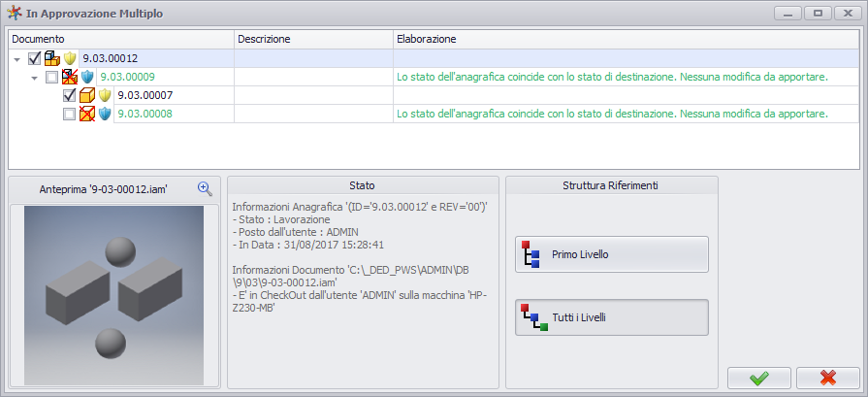Close the In Approvazione Multiplo window
Screen dimensions: 868x397
848,14
